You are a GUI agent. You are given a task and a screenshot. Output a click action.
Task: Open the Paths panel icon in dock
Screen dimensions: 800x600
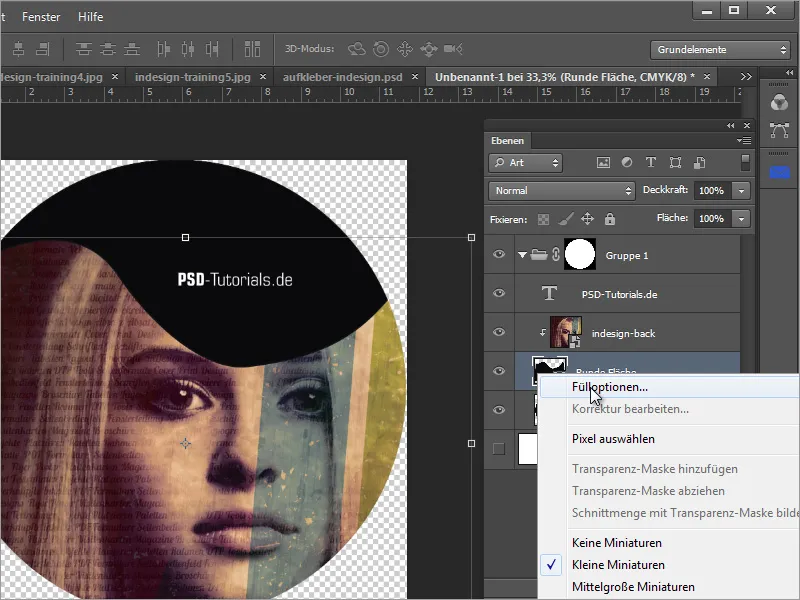(x=779, y=131)
